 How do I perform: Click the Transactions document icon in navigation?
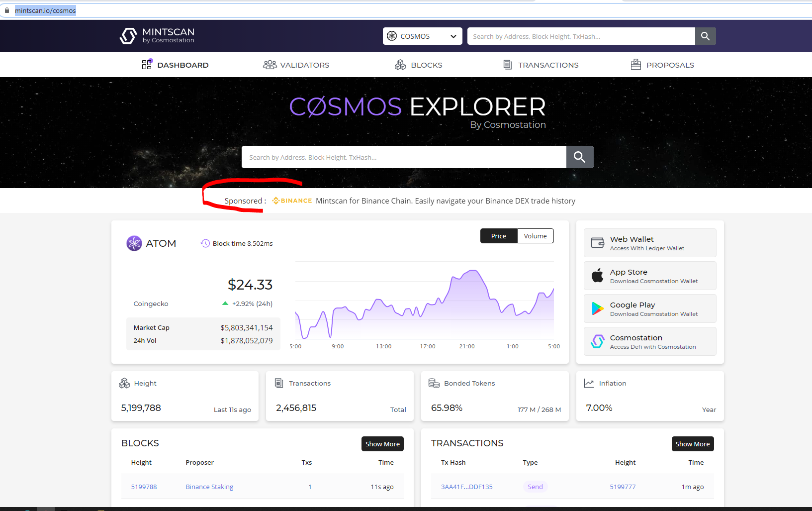tap(508, 65)
